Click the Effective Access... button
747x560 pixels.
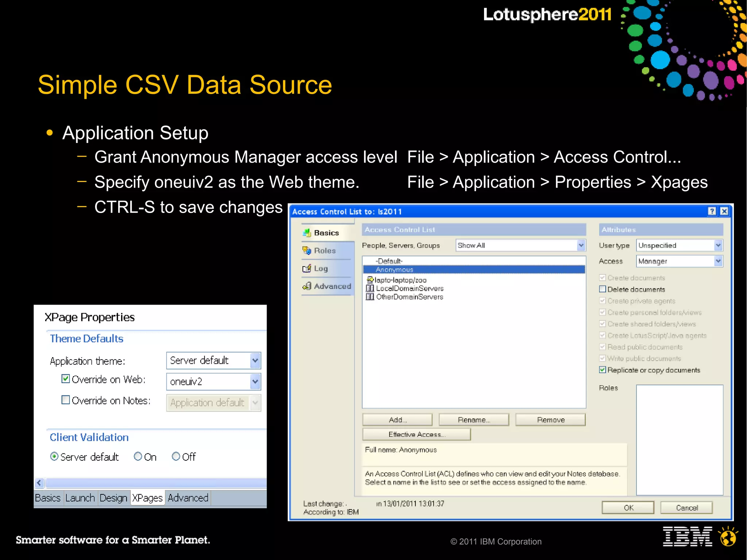pyautogui.click(x=417, y=435)
